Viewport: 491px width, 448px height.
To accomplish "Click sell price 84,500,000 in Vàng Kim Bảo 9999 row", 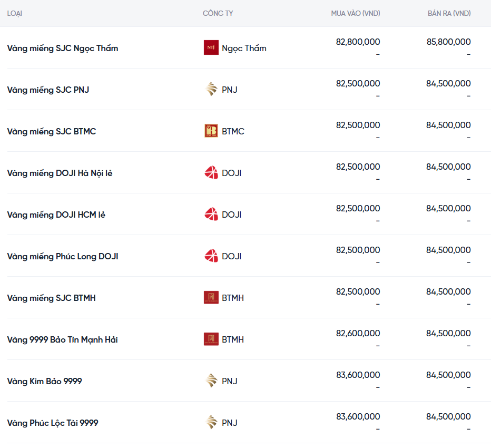I will [x=448, y=375].
